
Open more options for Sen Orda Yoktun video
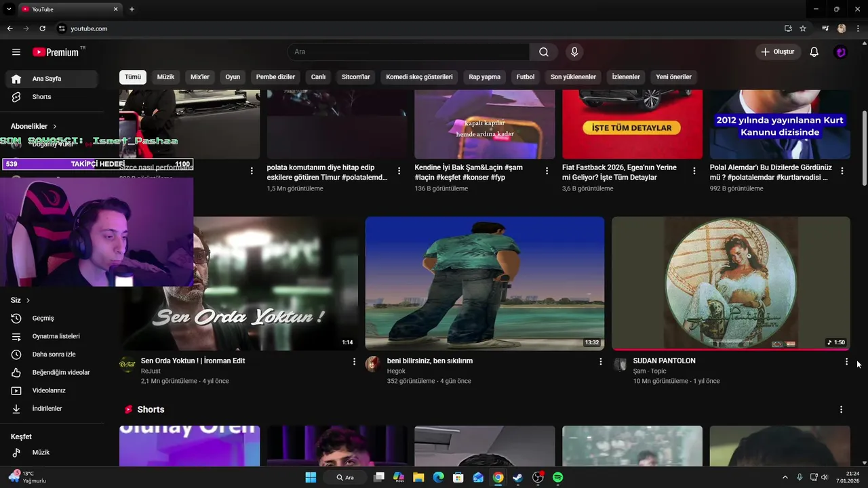click(354, 362)
